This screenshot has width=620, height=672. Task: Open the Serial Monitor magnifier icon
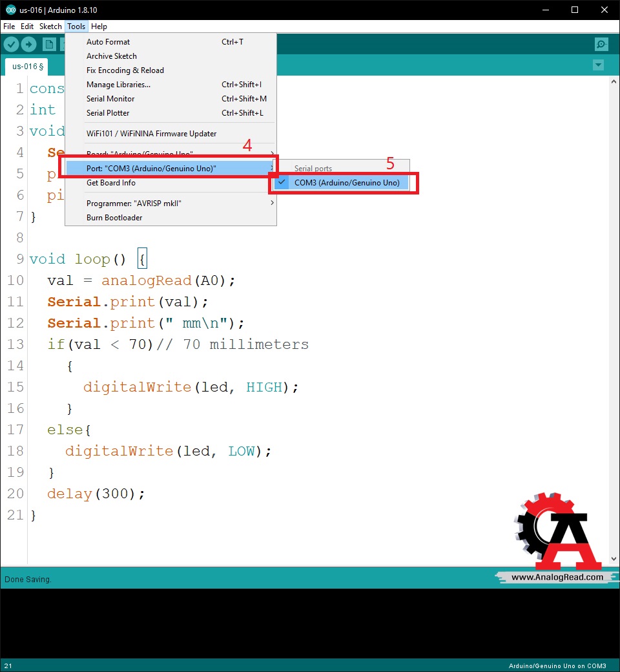tap(601, 44)
